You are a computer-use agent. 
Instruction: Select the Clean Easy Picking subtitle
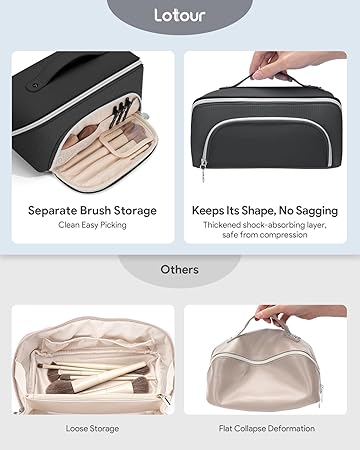[92, 225]
